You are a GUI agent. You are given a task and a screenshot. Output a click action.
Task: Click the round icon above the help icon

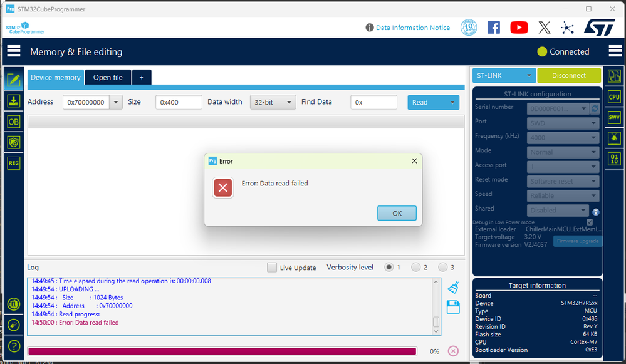14,325
